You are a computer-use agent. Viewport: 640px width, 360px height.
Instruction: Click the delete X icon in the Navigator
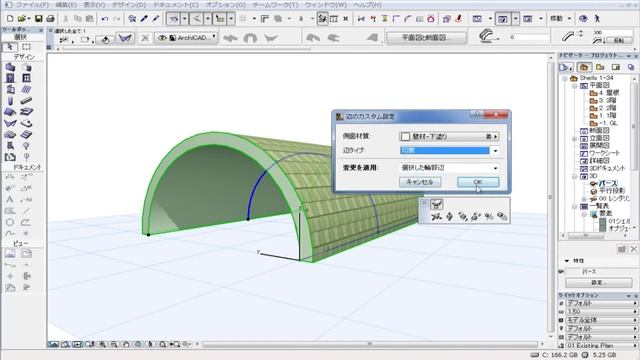point(633,249)
